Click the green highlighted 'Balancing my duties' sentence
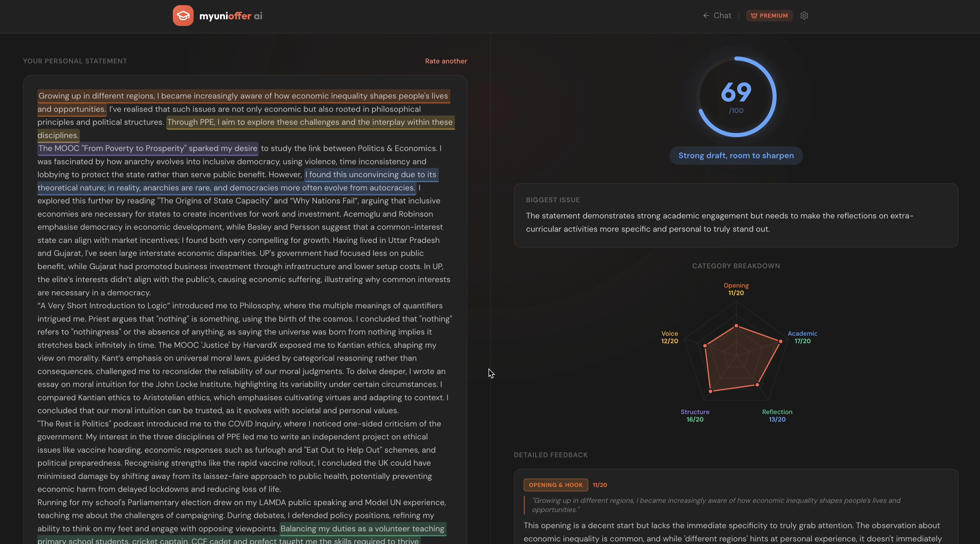The height and width of the screenshot is (544, 980). (242, 535)
